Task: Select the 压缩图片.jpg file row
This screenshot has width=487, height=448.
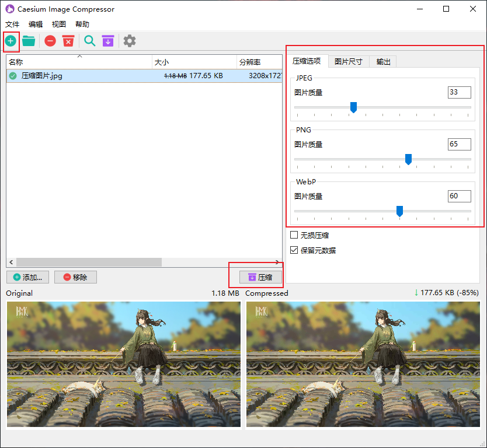Action: tap(144, 76)
